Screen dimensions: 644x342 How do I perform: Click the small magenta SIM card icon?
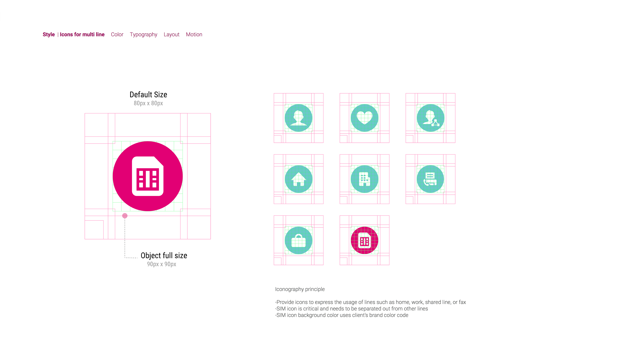364,240
